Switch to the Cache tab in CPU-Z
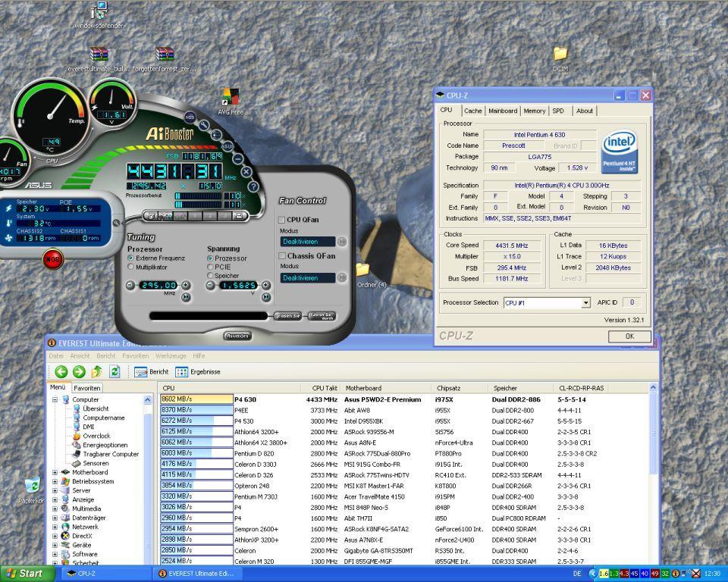Image resolution: width=728 pixels, height=582 pixels. click(472, 111)
